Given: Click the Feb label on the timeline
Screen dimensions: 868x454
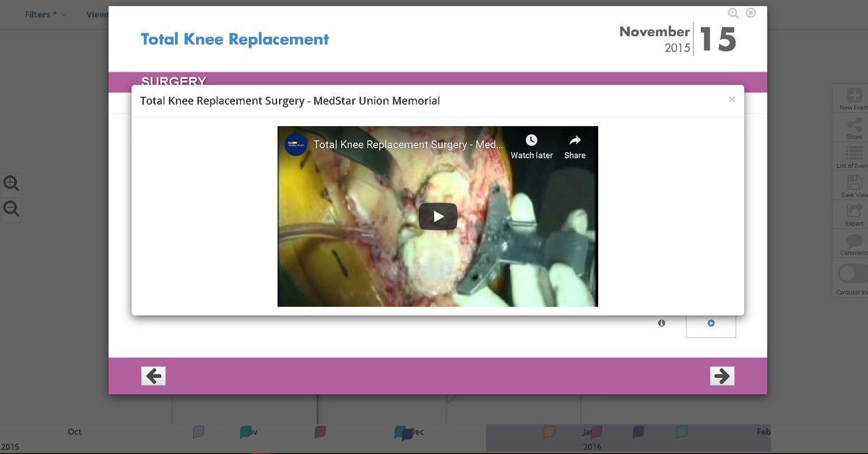Looking at the screenshot, I should tap(764, 432).
